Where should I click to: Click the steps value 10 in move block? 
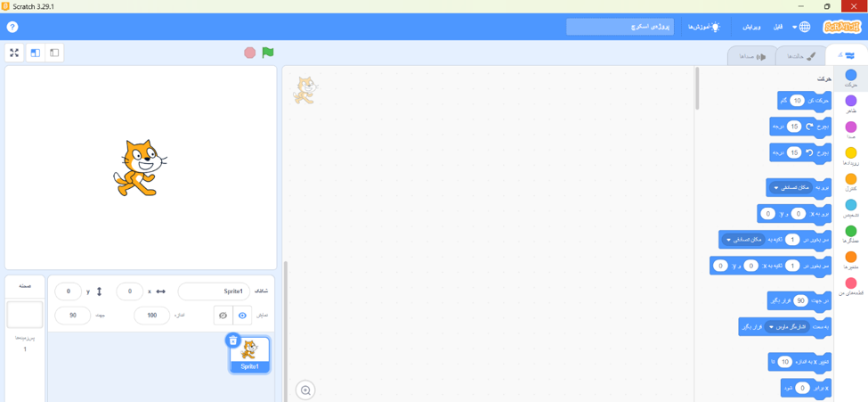coord(798,101)
